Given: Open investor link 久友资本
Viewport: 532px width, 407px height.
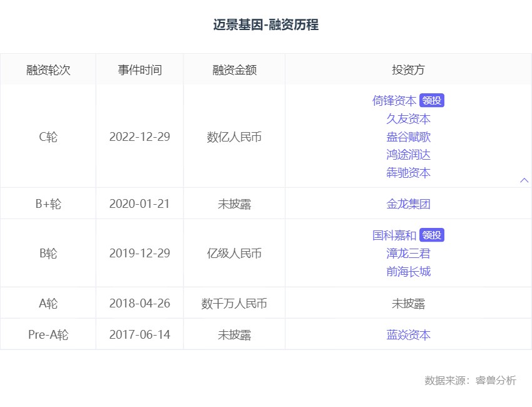Looking at the screenshot, I should click(408, 119).
